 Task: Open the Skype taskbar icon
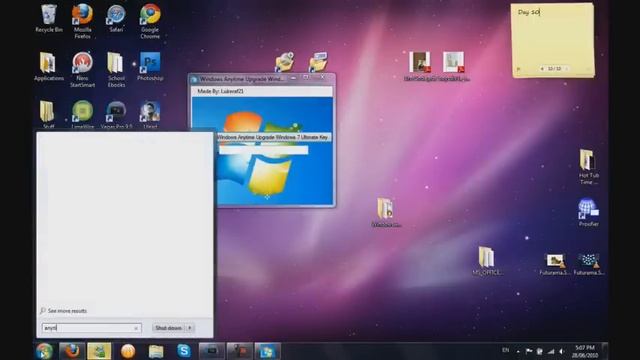tap(184, 351)
